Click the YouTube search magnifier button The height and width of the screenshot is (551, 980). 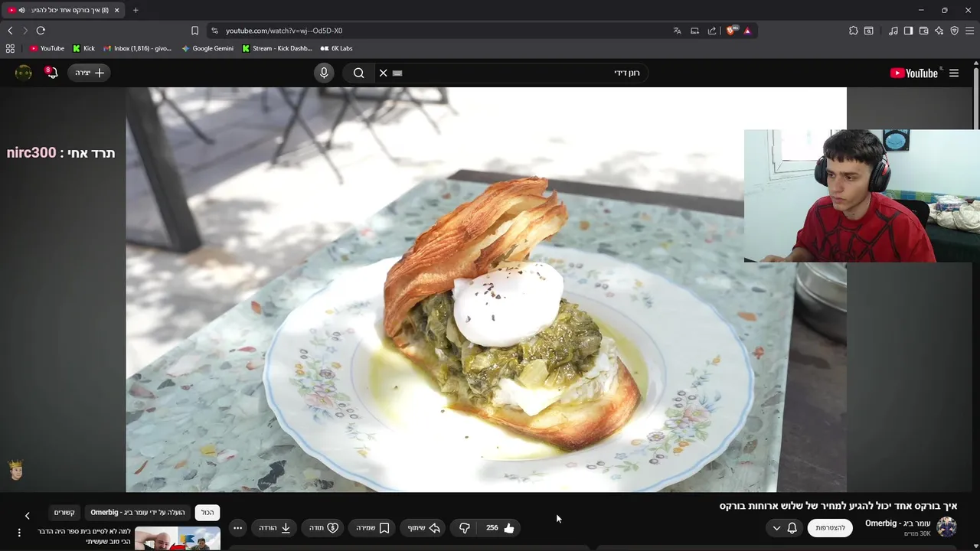[x=358, y=73]
